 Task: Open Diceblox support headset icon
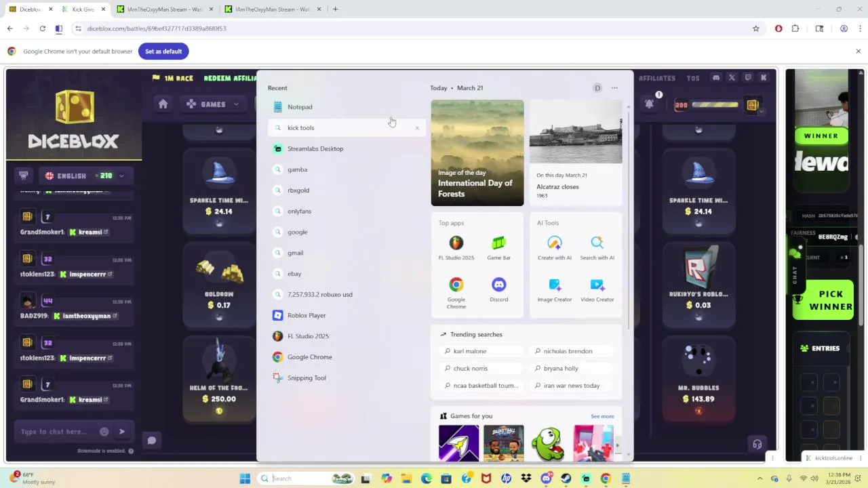click(757, 445)
